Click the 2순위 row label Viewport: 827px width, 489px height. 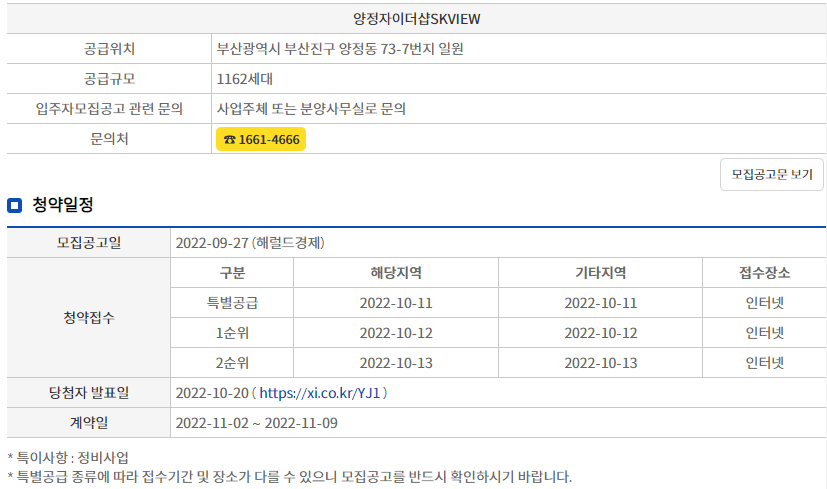tap(232, 363)
